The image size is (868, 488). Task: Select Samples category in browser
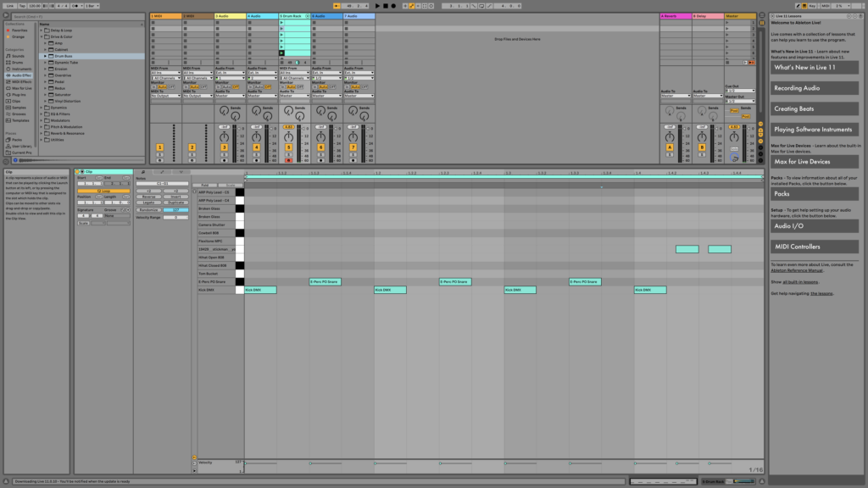pyautogui.click(x=19, y=108)
